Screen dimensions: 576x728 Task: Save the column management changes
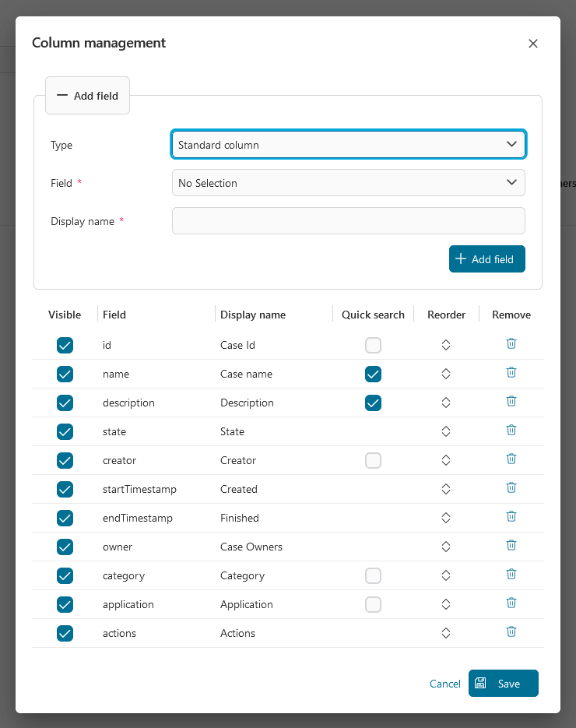pyautogui.click(x=503, y=684)
